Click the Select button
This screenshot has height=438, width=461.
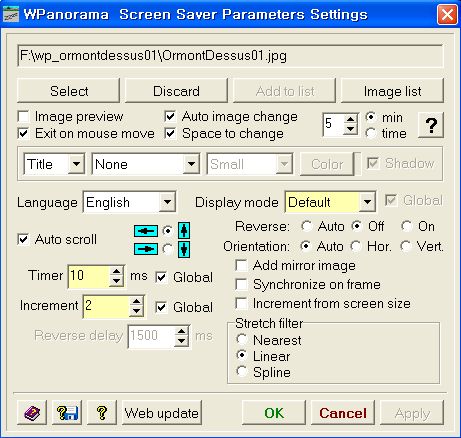[69, 91]
